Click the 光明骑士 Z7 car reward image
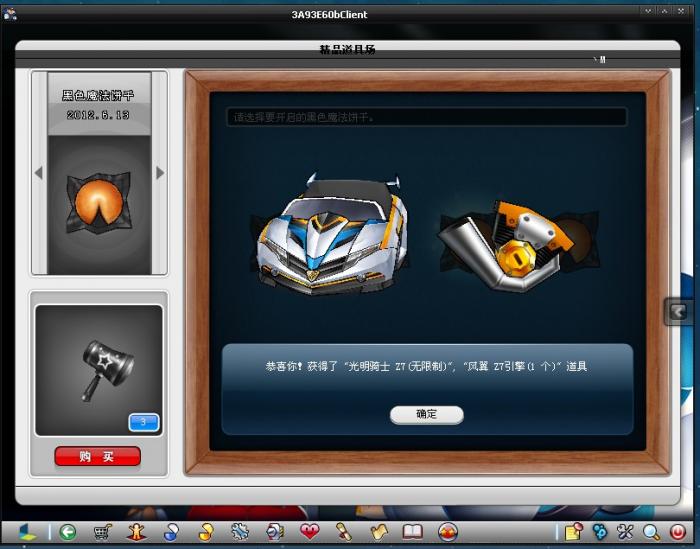This screenshot has height=549, width=700. coord(331,233)
